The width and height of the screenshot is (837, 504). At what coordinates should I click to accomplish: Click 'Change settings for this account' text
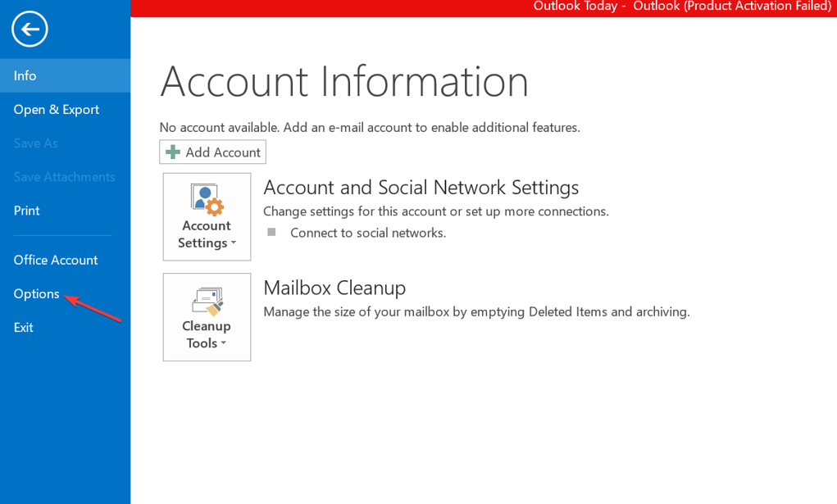436,211
